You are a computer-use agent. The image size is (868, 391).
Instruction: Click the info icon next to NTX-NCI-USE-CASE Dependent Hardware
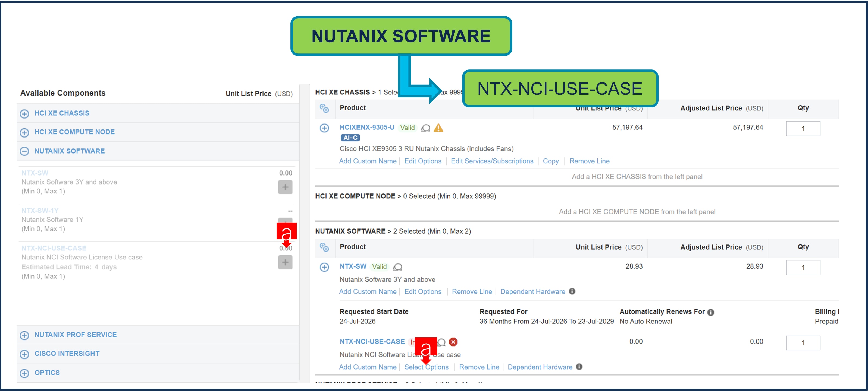tap(579, 366)
